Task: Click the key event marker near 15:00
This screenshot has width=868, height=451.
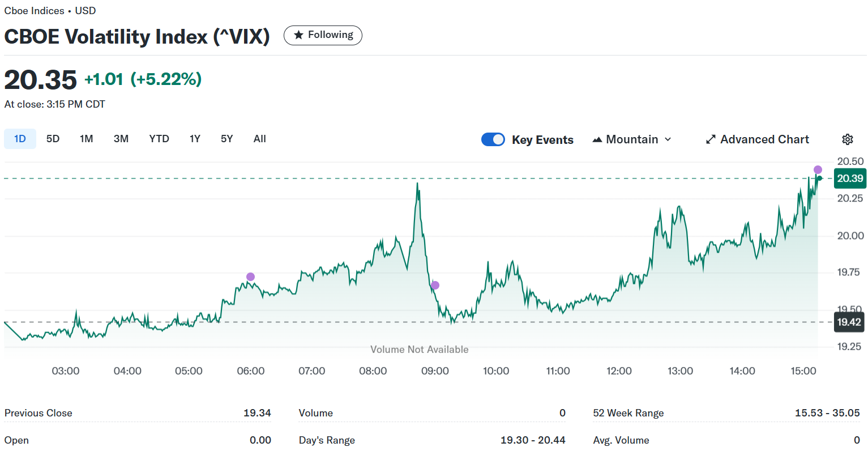Action: (x=818, y=170)
